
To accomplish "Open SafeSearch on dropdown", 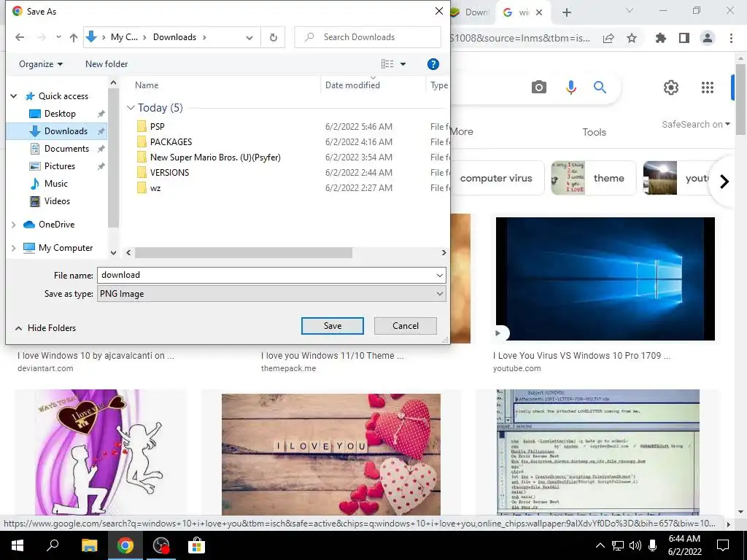I will coord(695,124).
